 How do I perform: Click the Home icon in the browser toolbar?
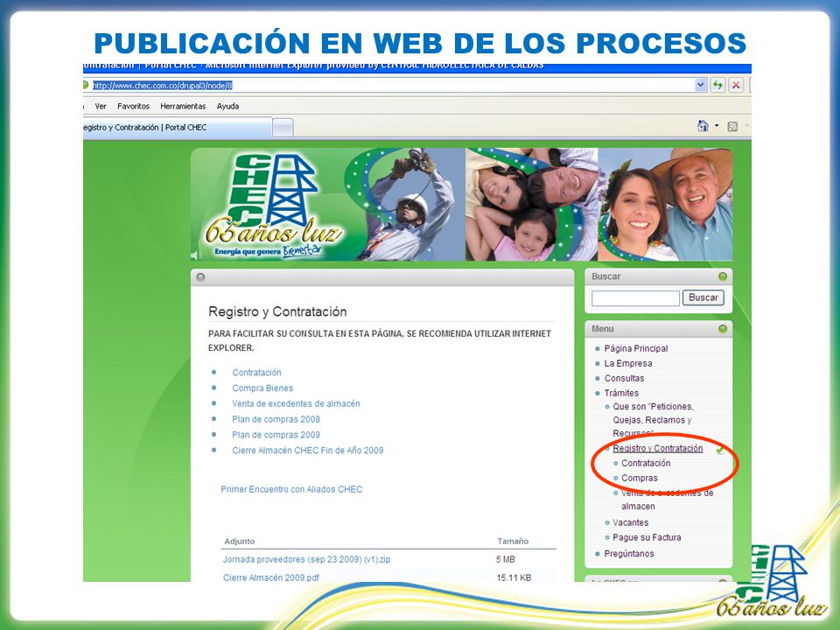[x=703, y=126]
